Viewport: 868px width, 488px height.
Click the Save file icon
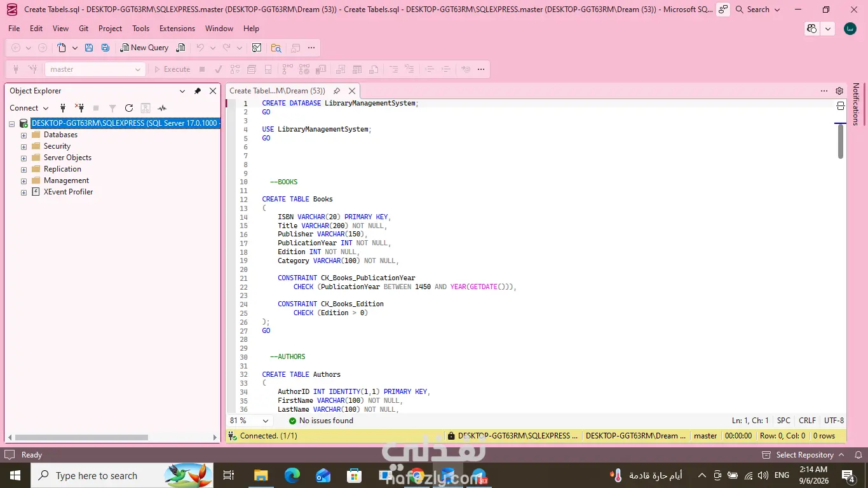coord(89,48)
